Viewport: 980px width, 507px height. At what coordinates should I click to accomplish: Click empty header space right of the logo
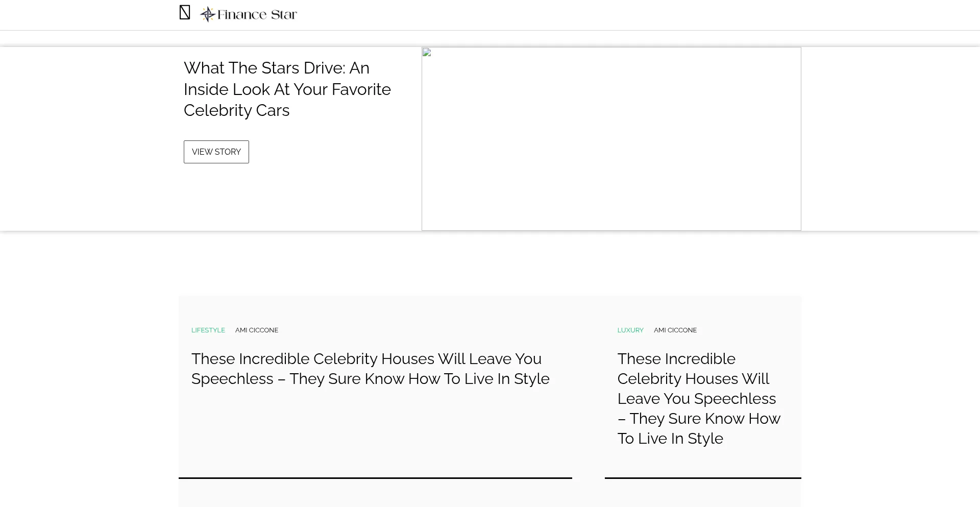[x=612, y=15]
